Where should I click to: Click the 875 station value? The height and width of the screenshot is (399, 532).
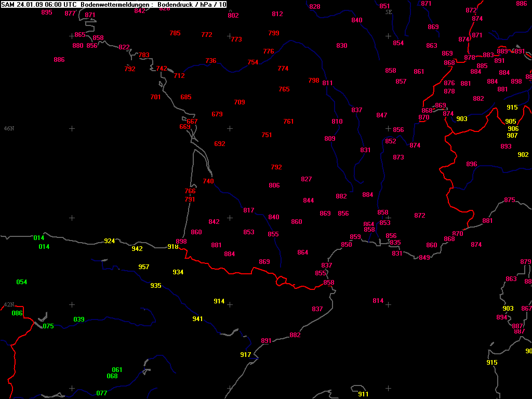(510, 200)
